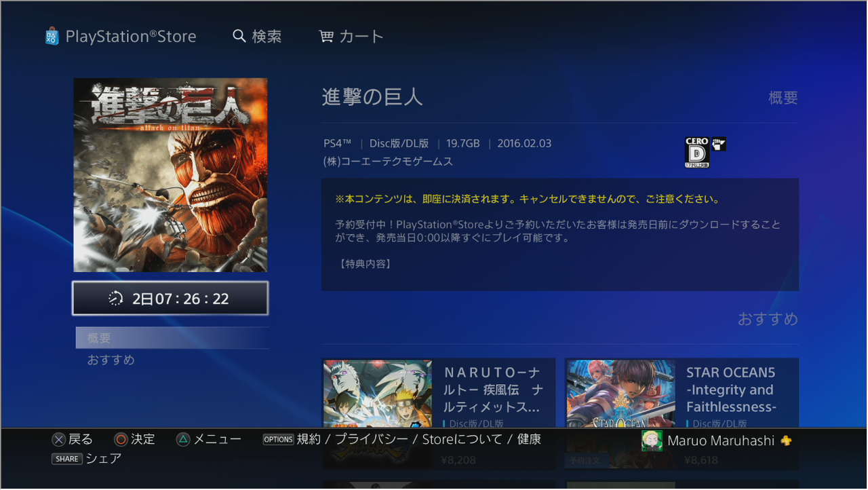This screenshot has height=490, width=868.
Task: Click the magnifier search icon
Action: point(239,36)
